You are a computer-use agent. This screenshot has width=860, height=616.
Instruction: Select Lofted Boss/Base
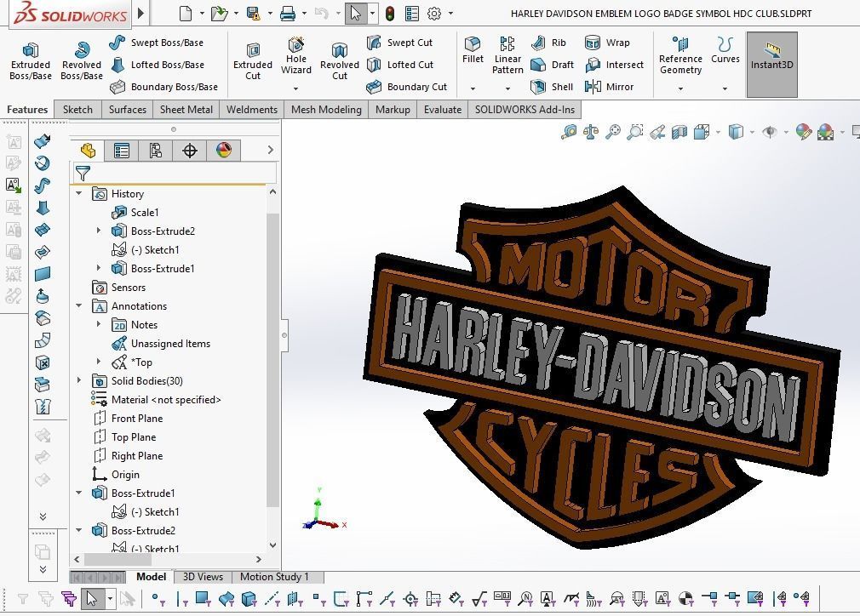(158, 65)
